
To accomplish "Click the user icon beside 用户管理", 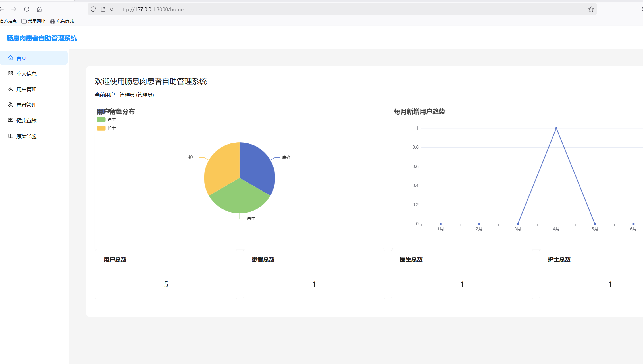I will point(11,89).
